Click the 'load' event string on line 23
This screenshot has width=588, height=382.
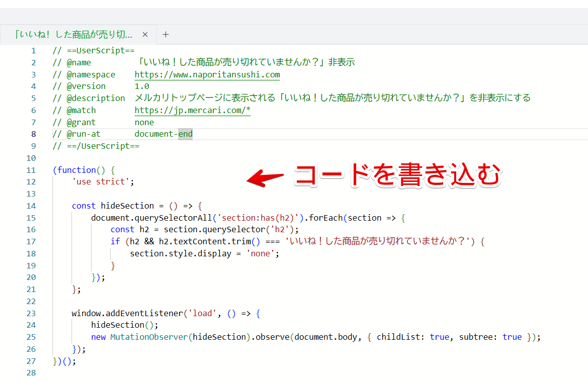[x=203, y=313]
